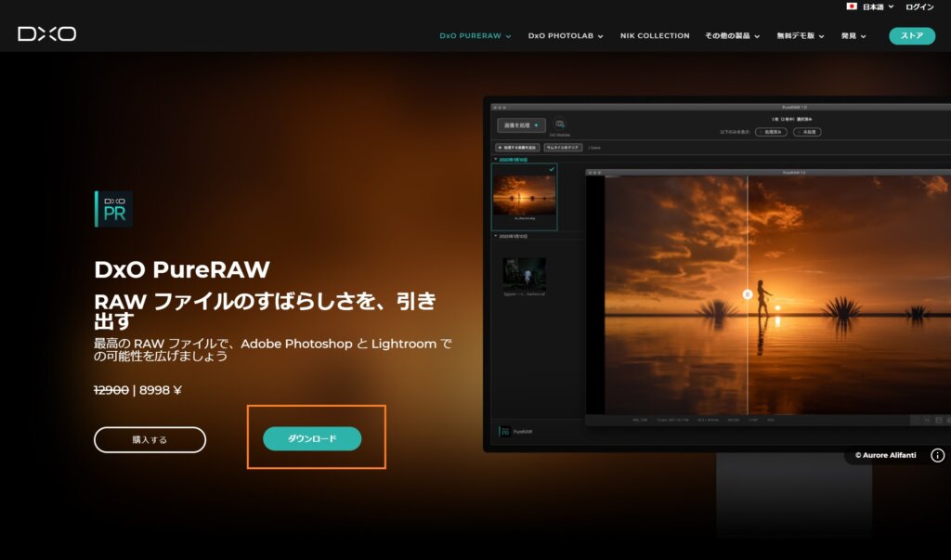This screenshot has height=560, width=951.
Task: Open the NIK COLLECTION page
Action: pos(655,36)
